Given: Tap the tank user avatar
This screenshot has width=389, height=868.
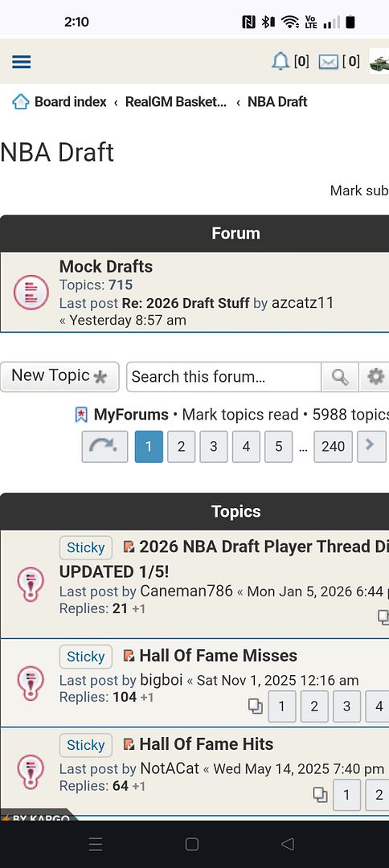Looking at the screenshot, I should point(379,61).
